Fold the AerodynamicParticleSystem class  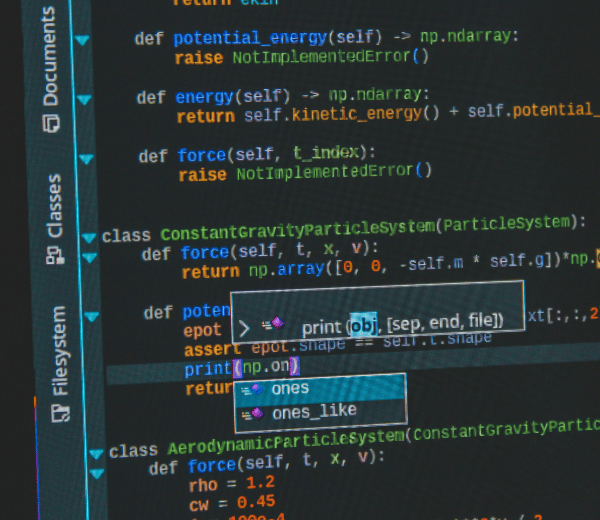click(96, 451)
